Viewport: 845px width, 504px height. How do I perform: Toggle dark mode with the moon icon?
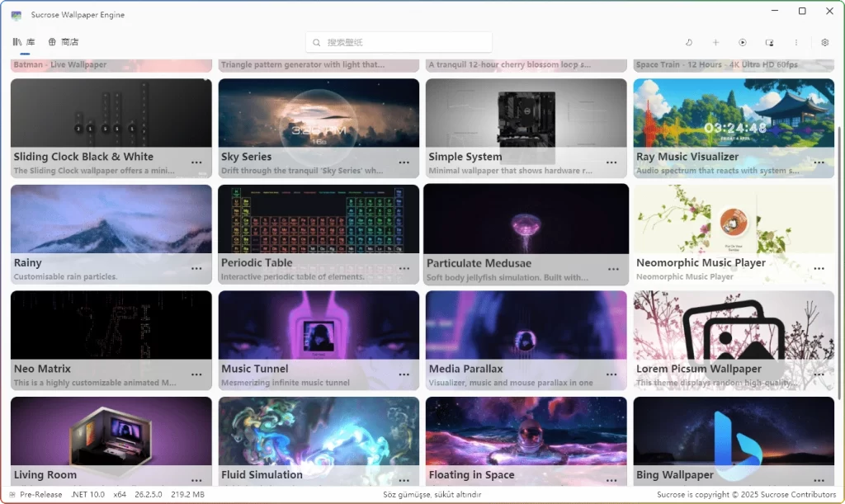point(690,42)
